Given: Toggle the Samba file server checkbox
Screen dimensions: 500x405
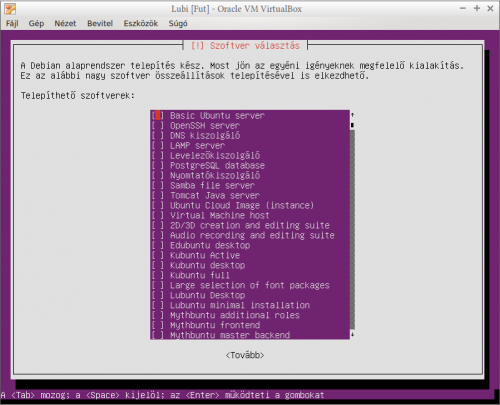Looking at the screenshot, I should pyautogui.click(x=158, y=186).
